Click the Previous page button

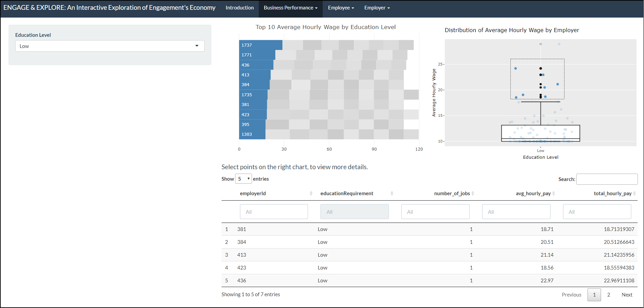coord(571,295)
